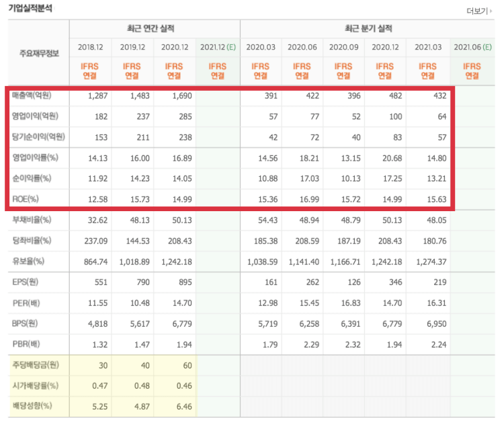Click the 1,274.37 reserve ratio value
The image size is (504, 423).
coord(431,262)
